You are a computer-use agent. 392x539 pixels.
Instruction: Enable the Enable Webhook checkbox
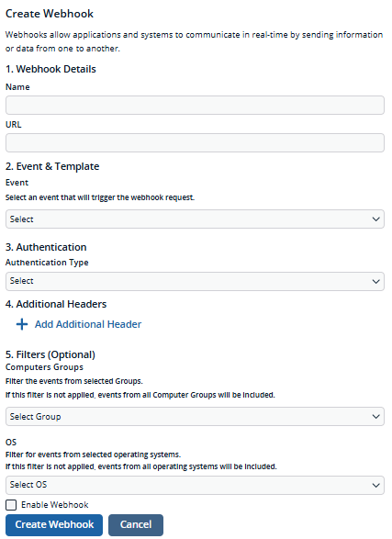[11, 505]
